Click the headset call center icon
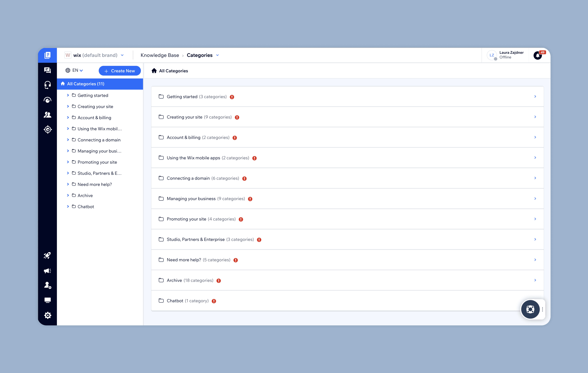588x373 pixels. [47, 85]
